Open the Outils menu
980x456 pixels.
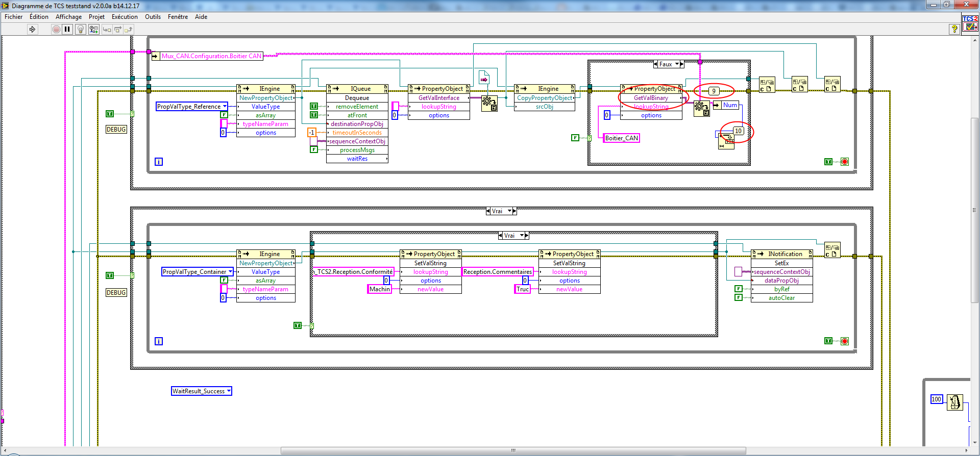(153, 17)
